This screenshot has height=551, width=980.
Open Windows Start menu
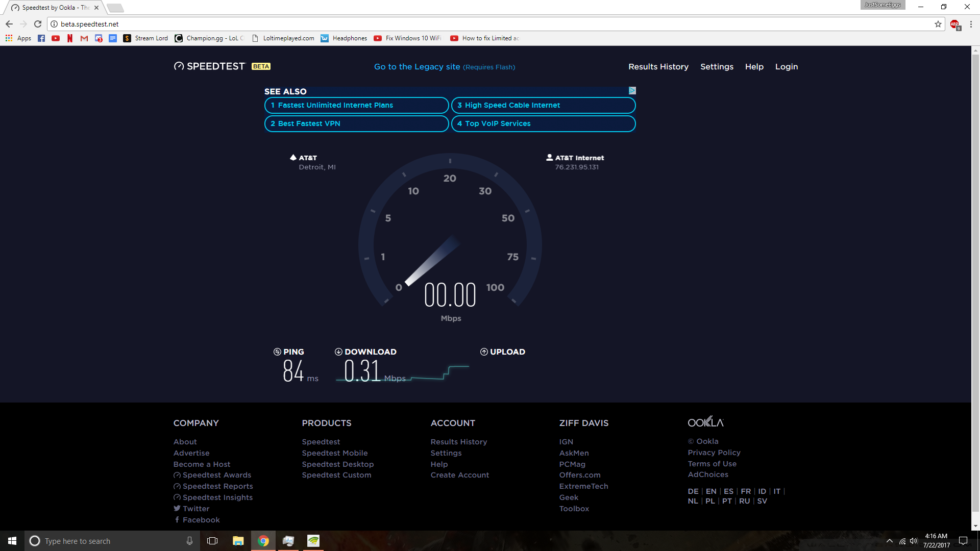12,541
